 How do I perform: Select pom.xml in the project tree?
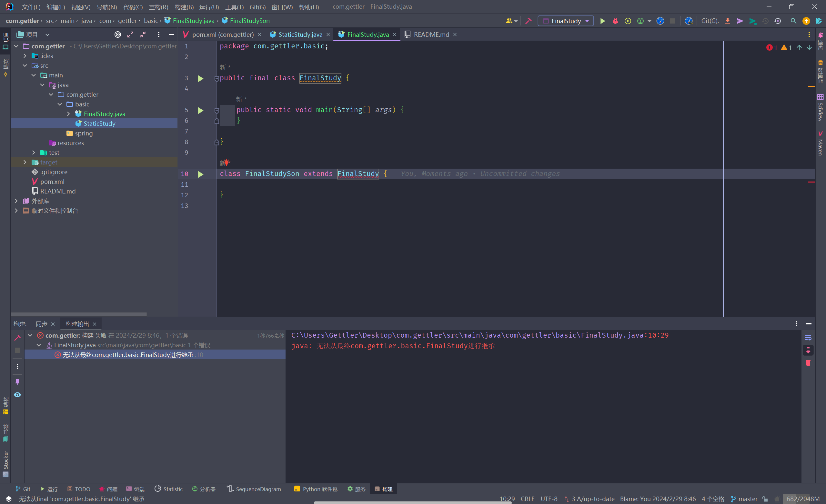52,182
